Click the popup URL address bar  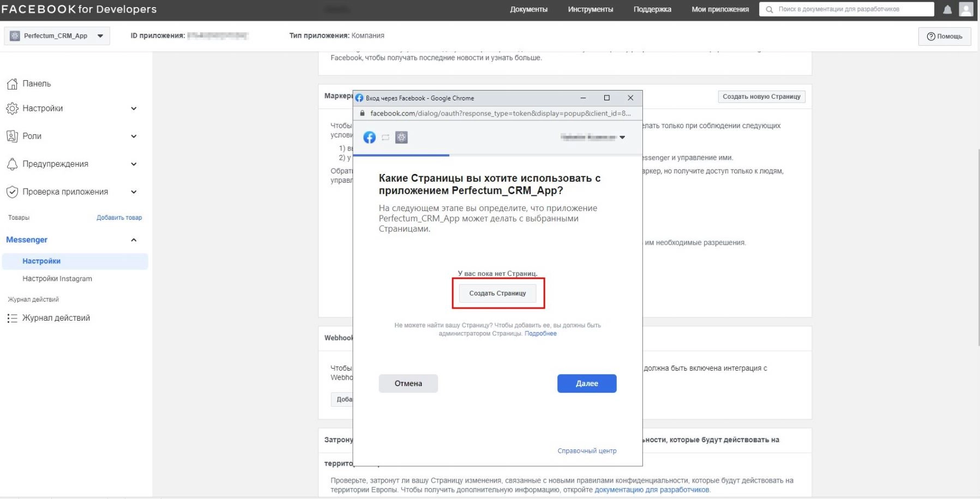click(500, 113)
